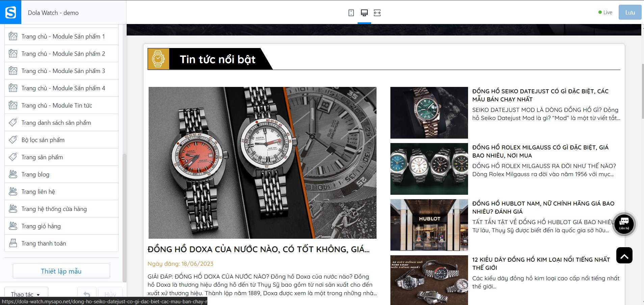The height and width of the screenshot is (305, 644).
Task: Open Trang danh sách sản phẩm settings
Action: tap(61, 122)
